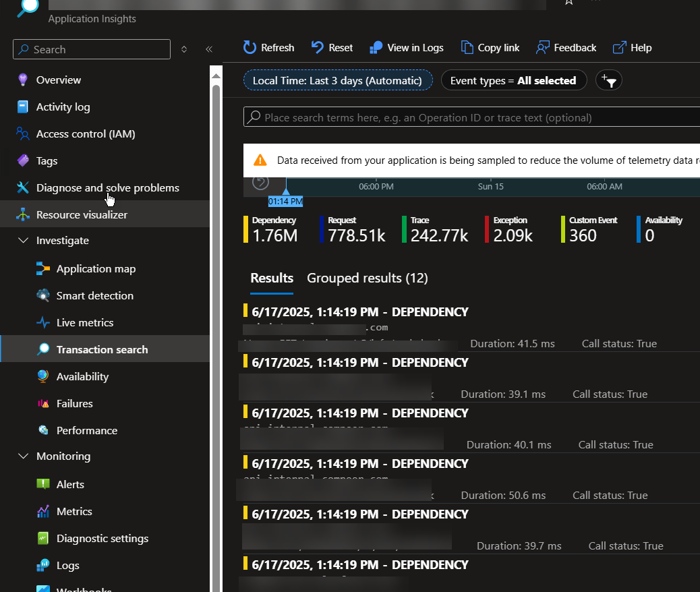Image resolution: width=700 pixels, height=592 pixels.
Task: Click the Availability 0 counter
Action: click(x=660, y=229)
